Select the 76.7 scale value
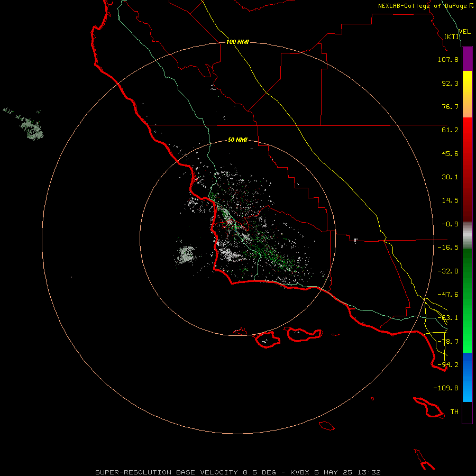This screenshot has height=476, width=476. click(x=450, y=106)
